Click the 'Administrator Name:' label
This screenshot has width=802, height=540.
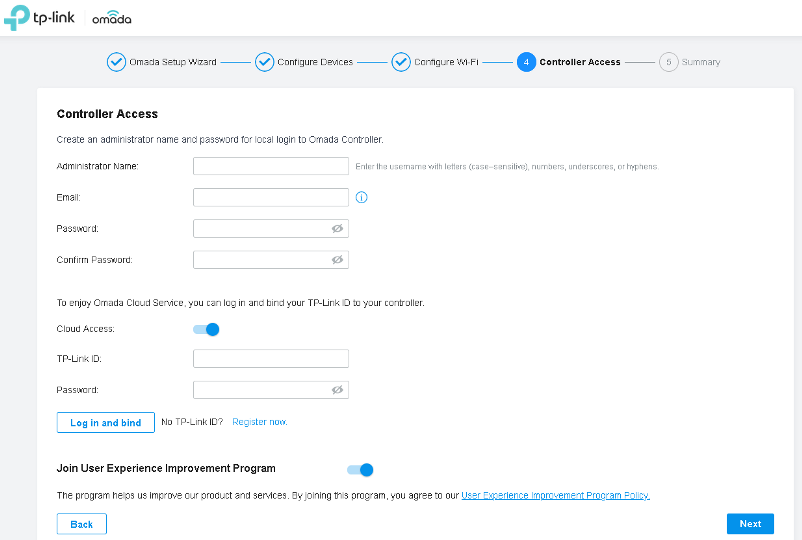click(98, 166)
